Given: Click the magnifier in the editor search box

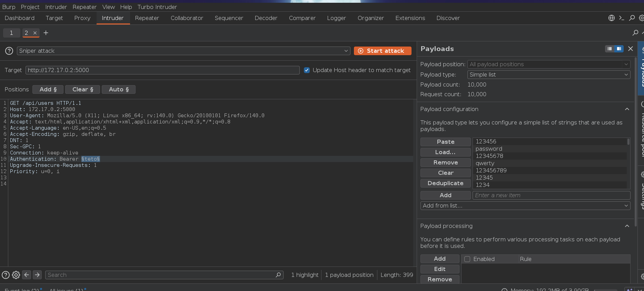Looking at the screenshot, I should pyautogui.click(x=278, y=275).
